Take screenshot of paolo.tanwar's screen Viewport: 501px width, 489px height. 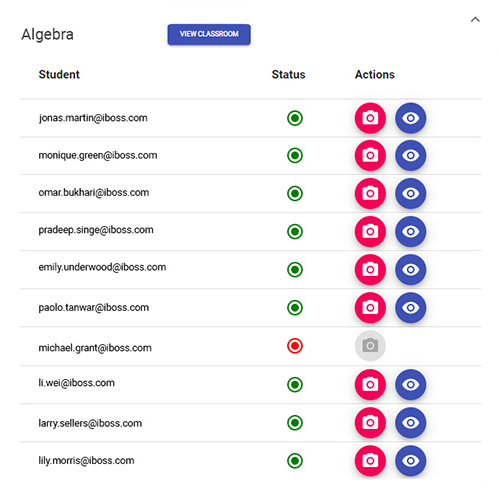pyautogui.click(x=370, y=307)
